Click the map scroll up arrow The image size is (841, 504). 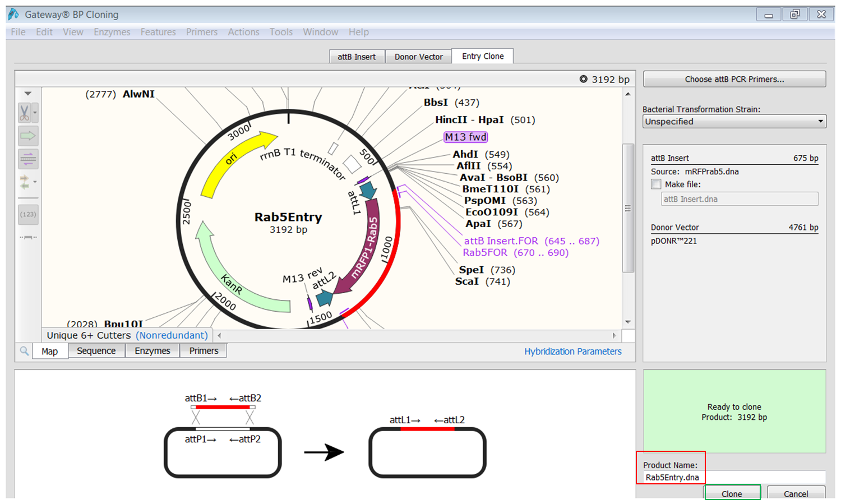(x=628, y=94)
